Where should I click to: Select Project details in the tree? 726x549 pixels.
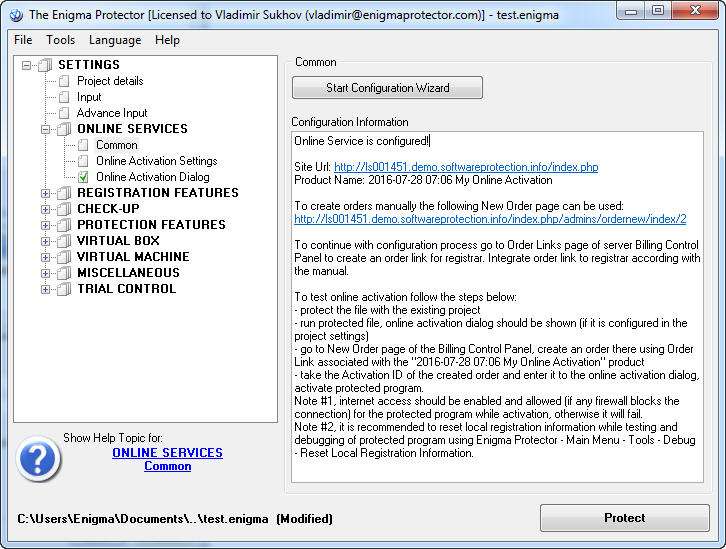pyautogui.click(x=110, y=81)
